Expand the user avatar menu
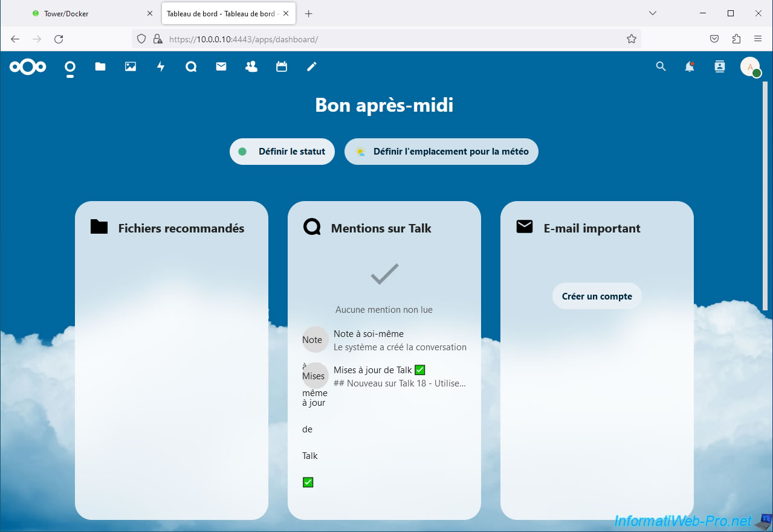773x532 pixels. 750,67
